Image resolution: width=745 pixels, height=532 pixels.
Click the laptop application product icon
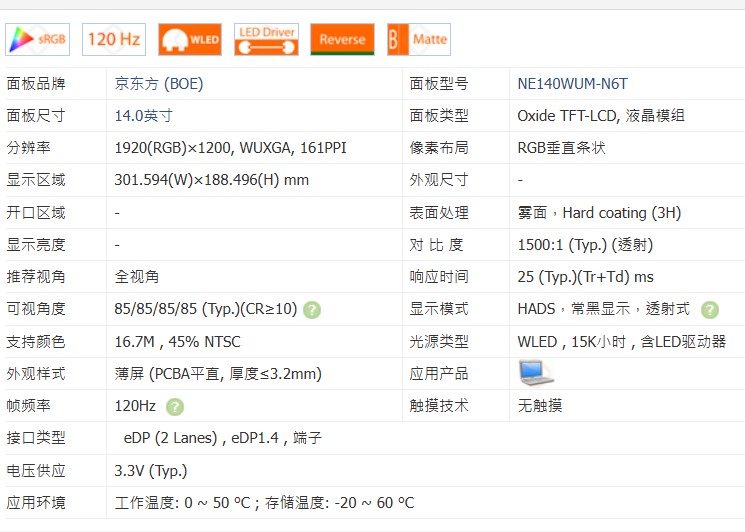pos(536,373)
